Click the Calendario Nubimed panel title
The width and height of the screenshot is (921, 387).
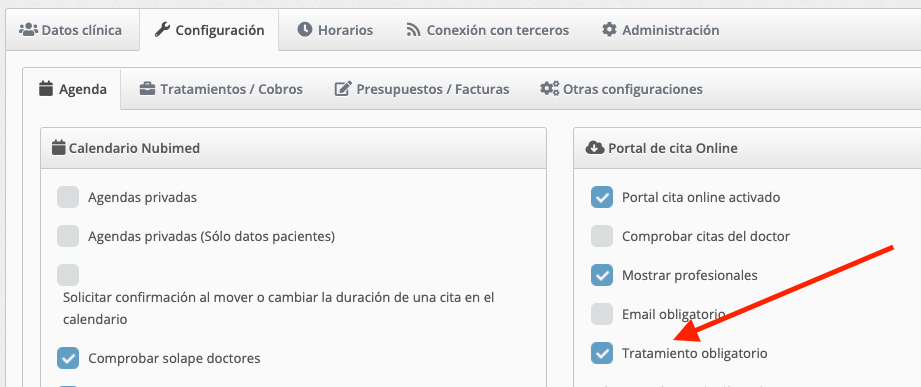tap(134, 148)
